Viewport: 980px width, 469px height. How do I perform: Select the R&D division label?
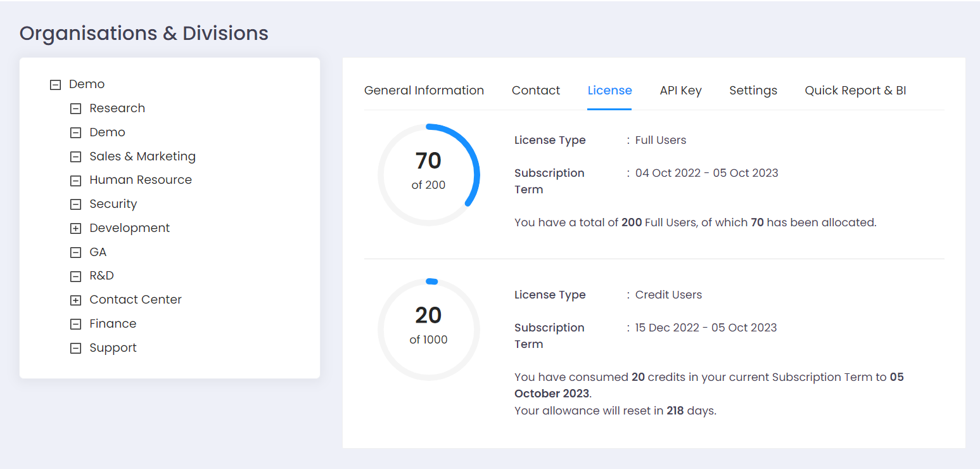(x=102, y=276)
